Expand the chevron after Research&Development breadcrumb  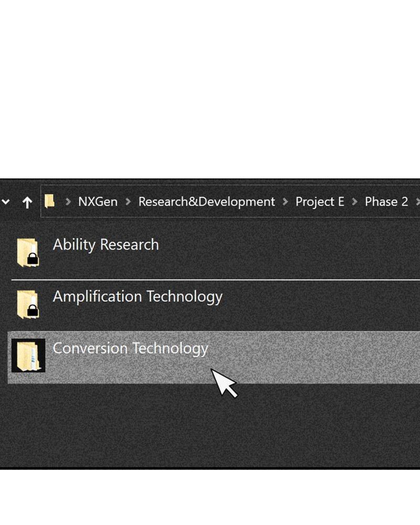[x=285, y=202]
